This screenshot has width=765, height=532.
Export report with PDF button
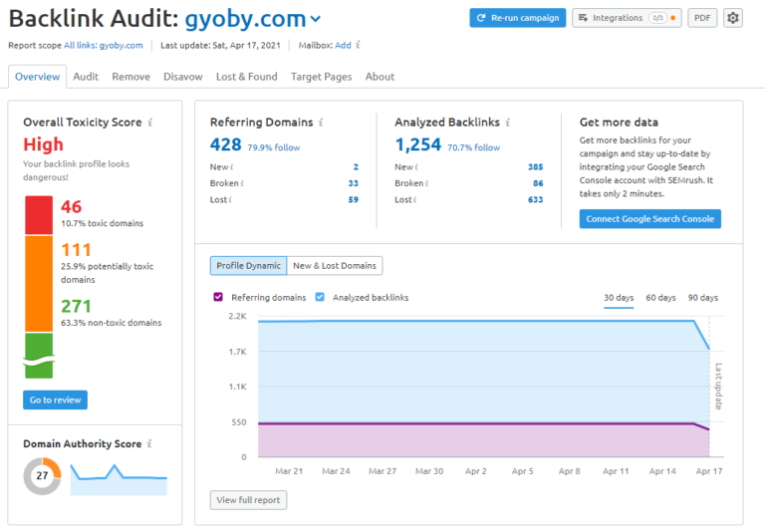point(702,18)
